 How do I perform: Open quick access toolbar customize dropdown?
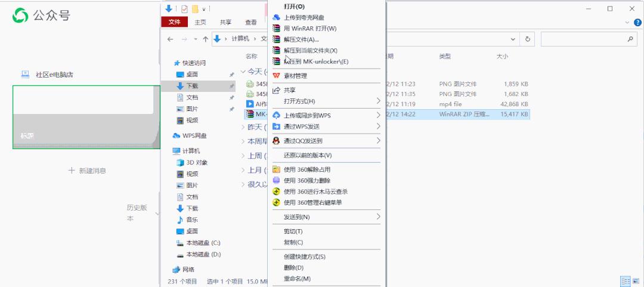coord(204,8)
